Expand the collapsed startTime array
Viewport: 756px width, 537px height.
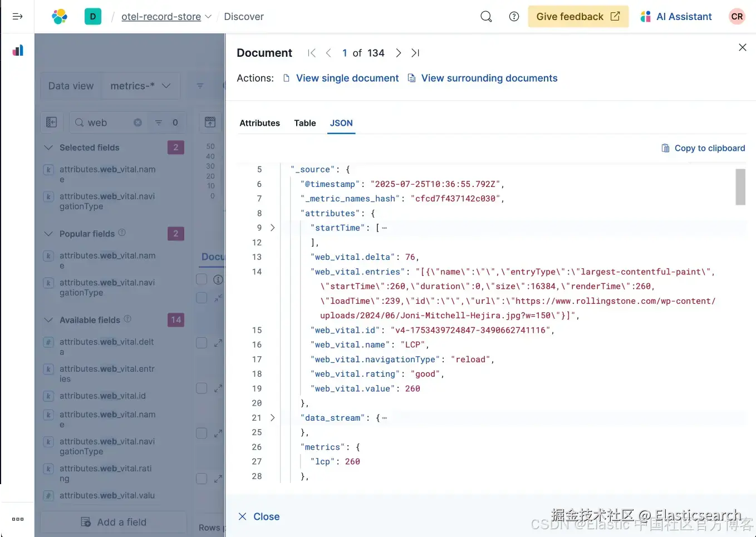(x=272, y=228)
